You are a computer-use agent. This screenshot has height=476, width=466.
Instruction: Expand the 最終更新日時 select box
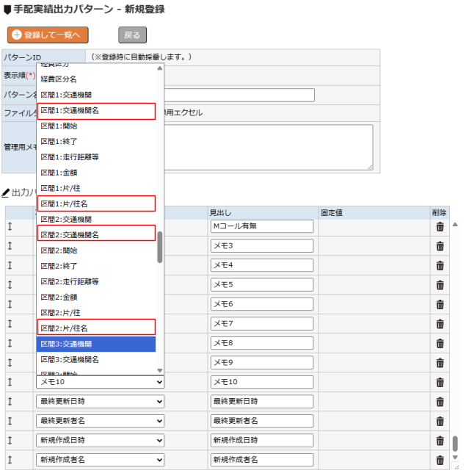[100, 401]
